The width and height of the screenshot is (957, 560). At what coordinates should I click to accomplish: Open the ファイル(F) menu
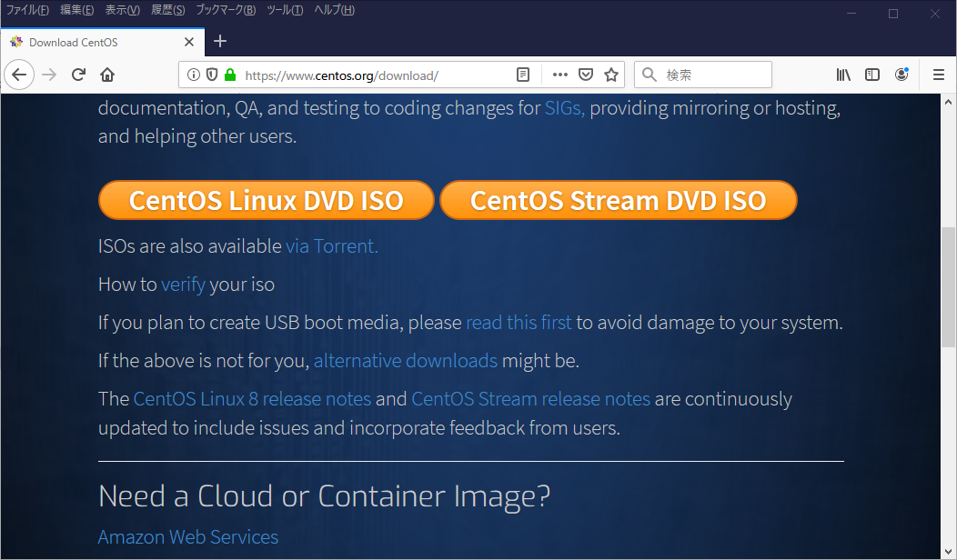(27, 10)
